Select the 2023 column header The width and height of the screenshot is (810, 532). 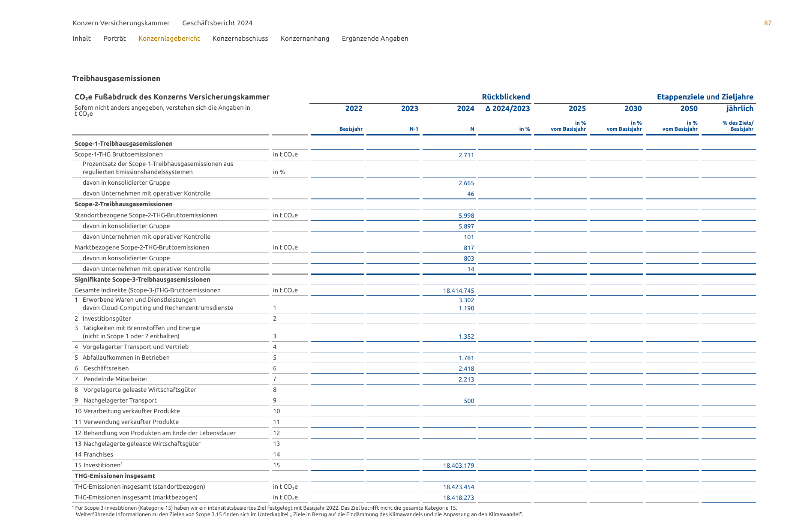(409, 108)
